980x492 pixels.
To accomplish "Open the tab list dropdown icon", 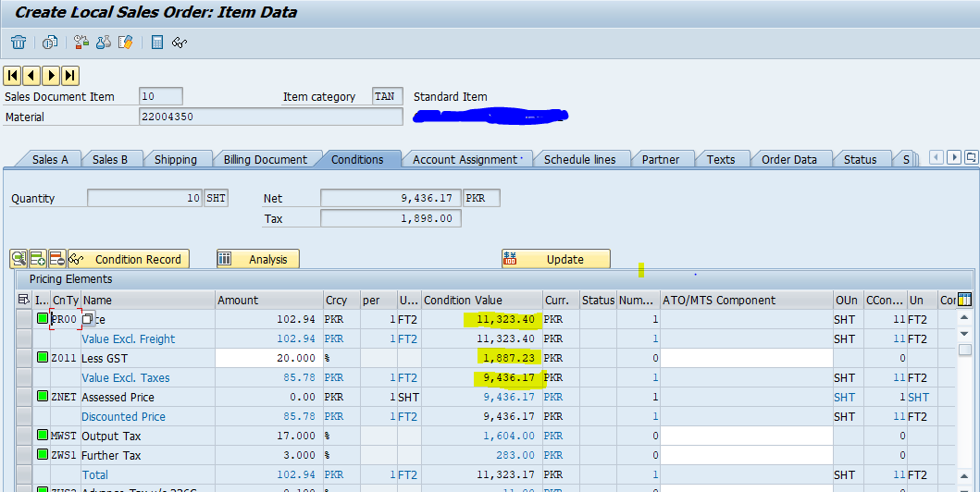I will tap(971, 158).
